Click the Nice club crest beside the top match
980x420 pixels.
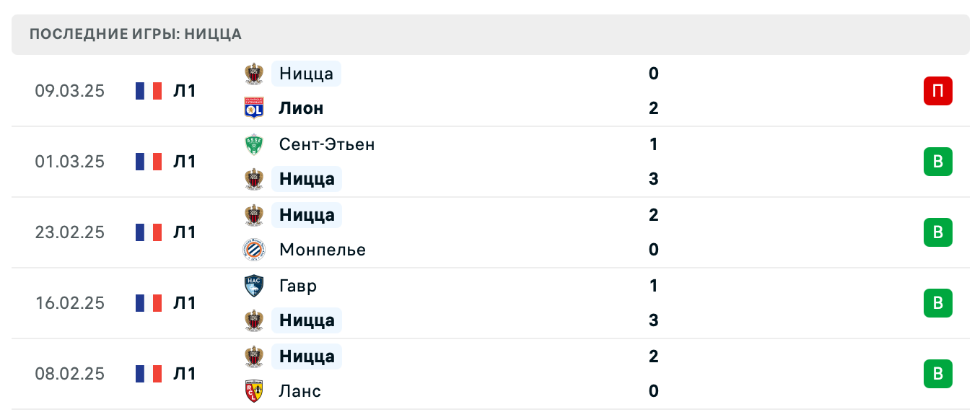253,73
